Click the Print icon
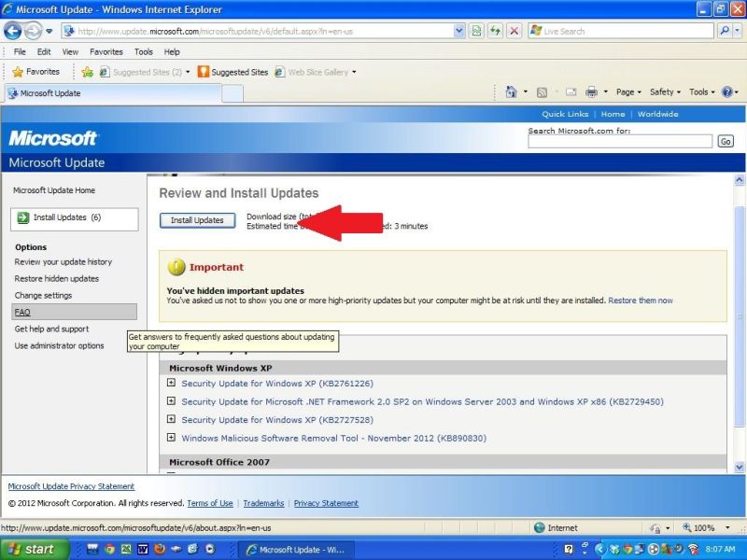Image resolution: width=747 pixels, height=560 pixels. pyautogui.click(x=591, y=92)
